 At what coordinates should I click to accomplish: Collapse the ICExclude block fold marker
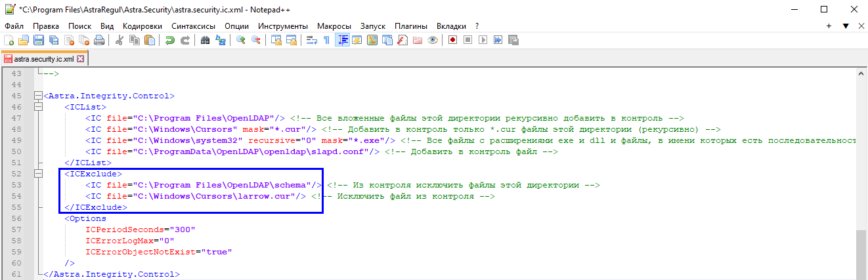pyautogui.click(x=38, y=174)
